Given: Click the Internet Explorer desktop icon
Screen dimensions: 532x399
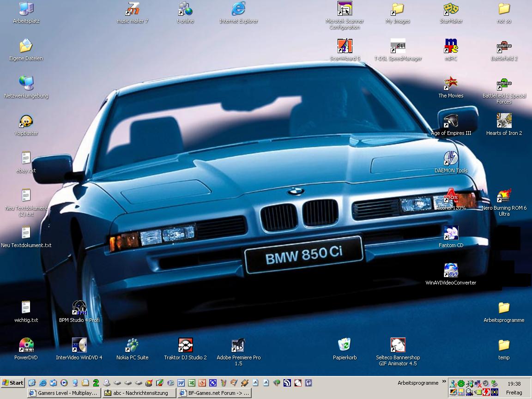Looking at the screenshot, I should (238, 10).
